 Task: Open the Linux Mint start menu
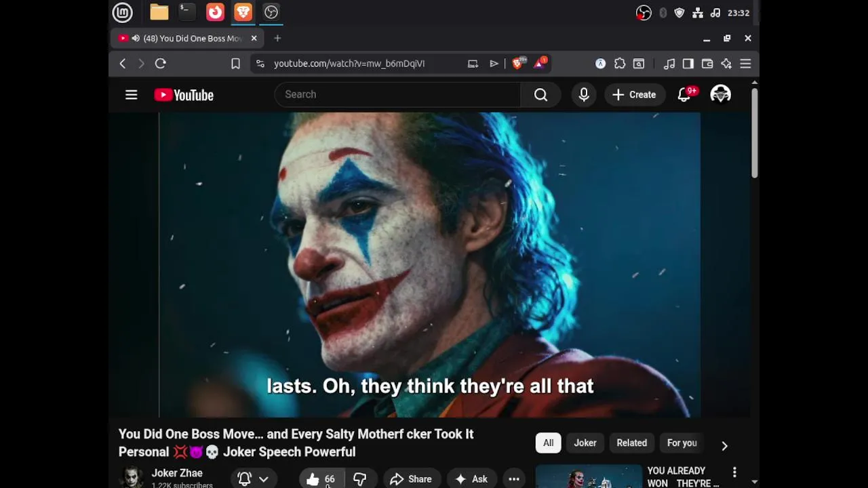(122, 12)
